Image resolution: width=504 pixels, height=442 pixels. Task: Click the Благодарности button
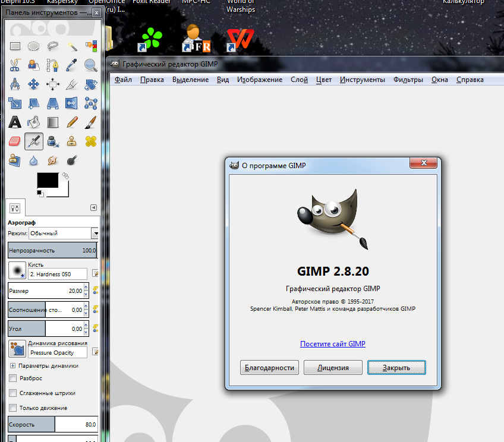pos(269,368)
